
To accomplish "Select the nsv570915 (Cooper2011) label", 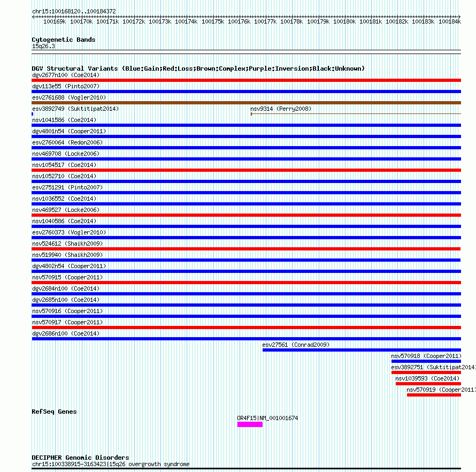I will (x=67, y=277).
